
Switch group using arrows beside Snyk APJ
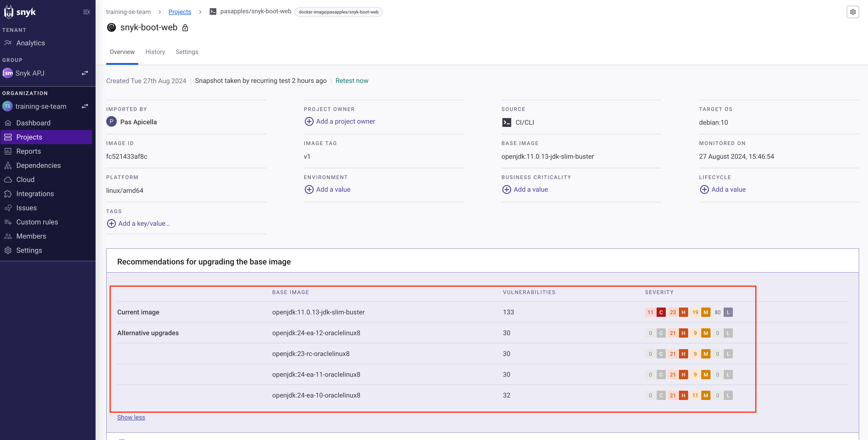(85, 73)
